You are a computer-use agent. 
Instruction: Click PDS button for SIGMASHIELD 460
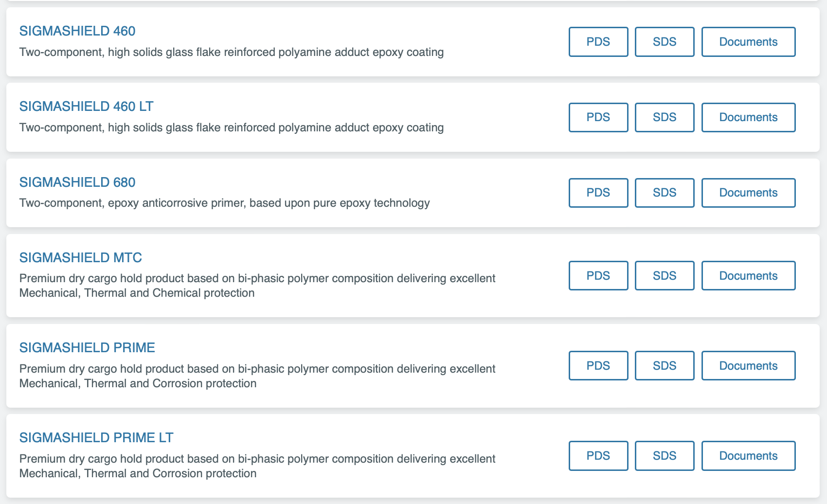click(x=598, y=42)
